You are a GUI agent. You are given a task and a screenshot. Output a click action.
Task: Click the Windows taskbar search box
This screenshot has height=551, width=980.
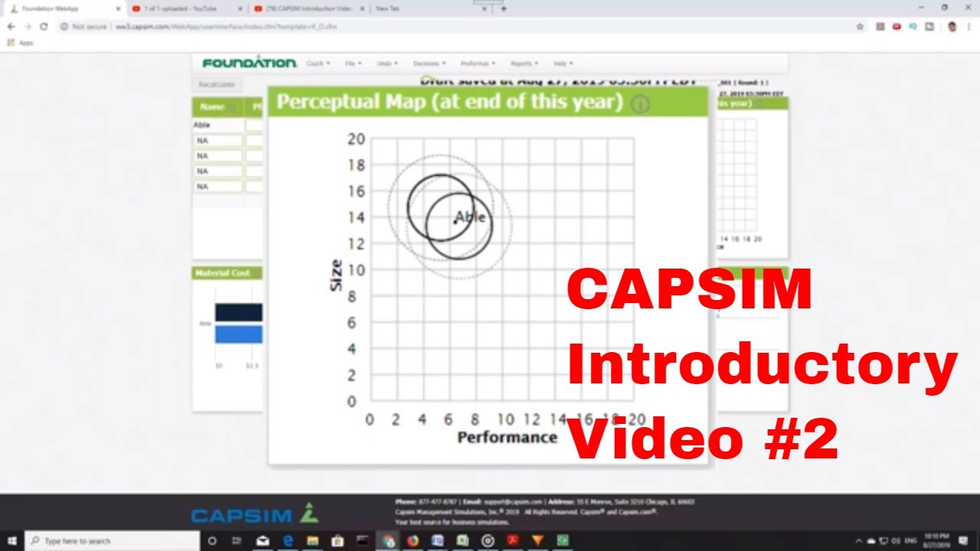(112, 541)
